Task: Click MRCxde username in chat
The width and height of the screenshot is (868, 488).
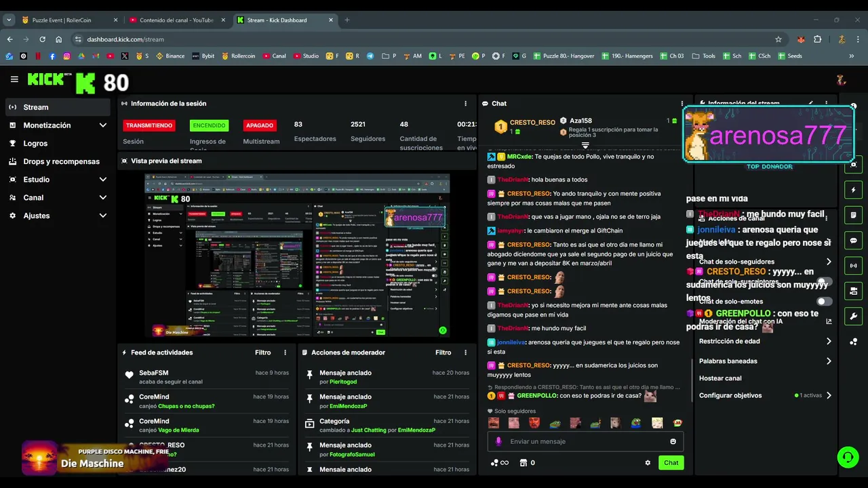Action: (519, 157)
